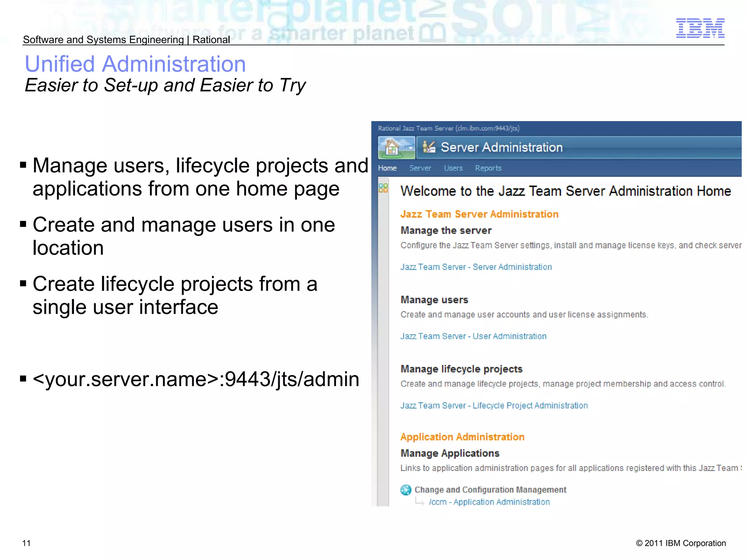747x560 pixels.
Task: Open /ccm - Application Administration link
Action: coord(489,502)
